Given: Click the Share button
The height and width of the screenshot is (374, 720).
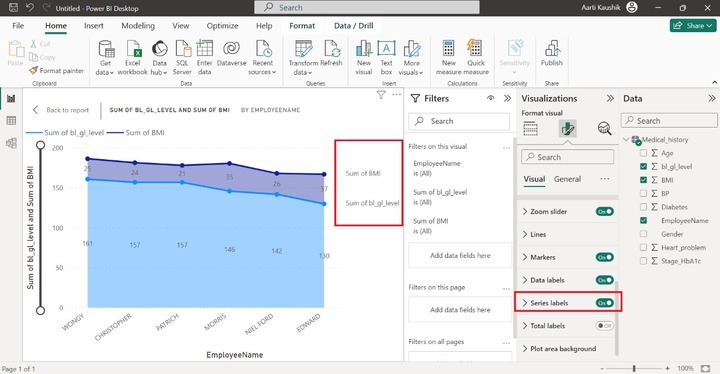Looking at the screenshot, I should [x=693, y=26].
